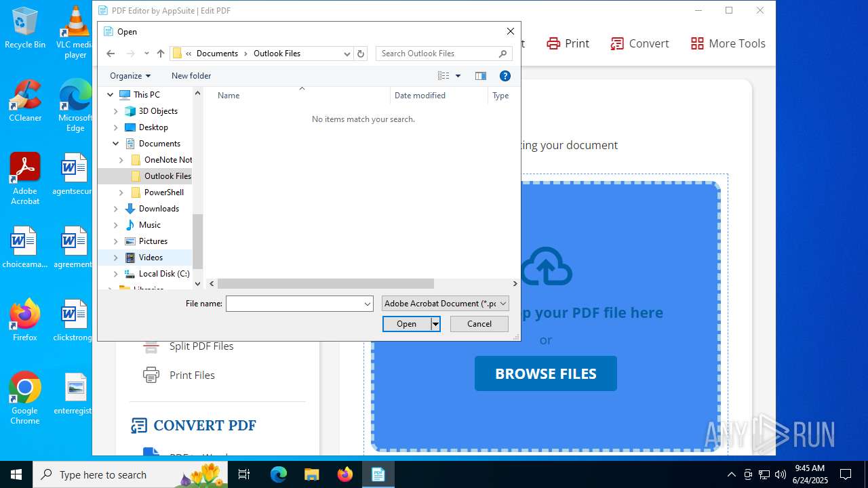The height and width of the screenshot is (488, 868).
Task: Select the PowerShell folder
Action: point(163,192)
